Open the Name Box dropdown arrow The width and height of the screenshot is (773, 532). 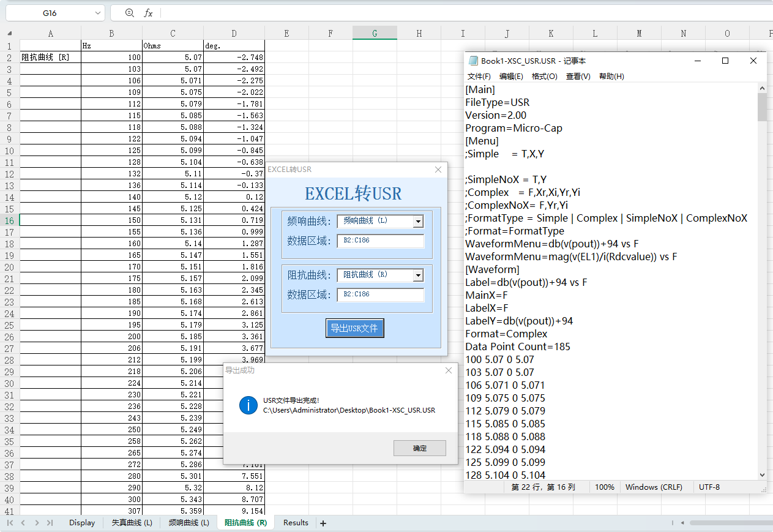click(x=99, y=13)
